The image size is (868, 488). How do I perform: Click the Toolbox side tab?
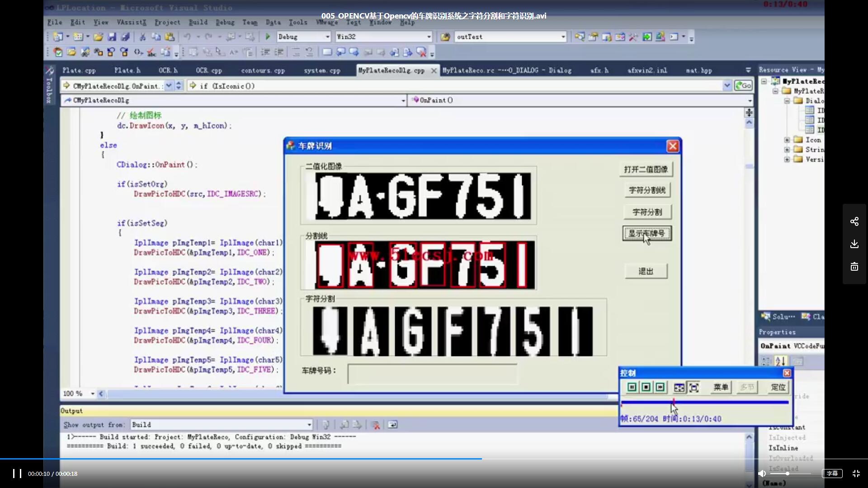click(x=49, y=84)
